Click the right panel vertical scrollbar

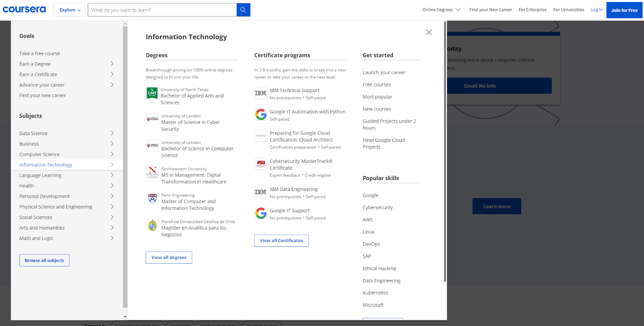pos(445,152)
